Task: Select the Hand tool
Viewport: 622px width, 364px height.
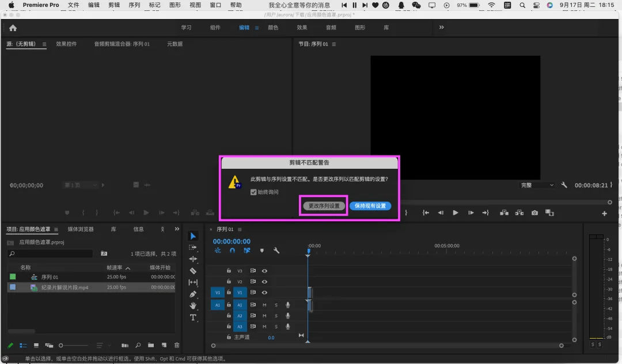Action: pyautogui.click(x=193, y=305)
